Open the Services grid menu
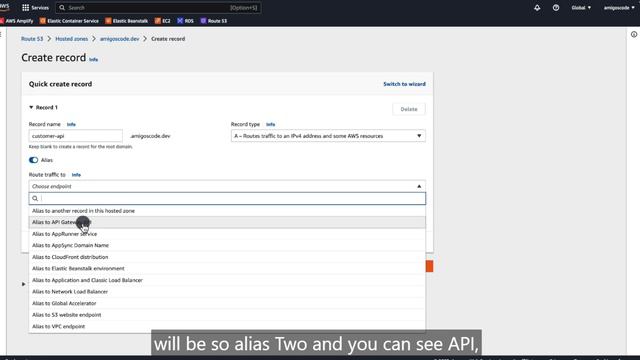 pyautogui.click(x=35, y=7)
